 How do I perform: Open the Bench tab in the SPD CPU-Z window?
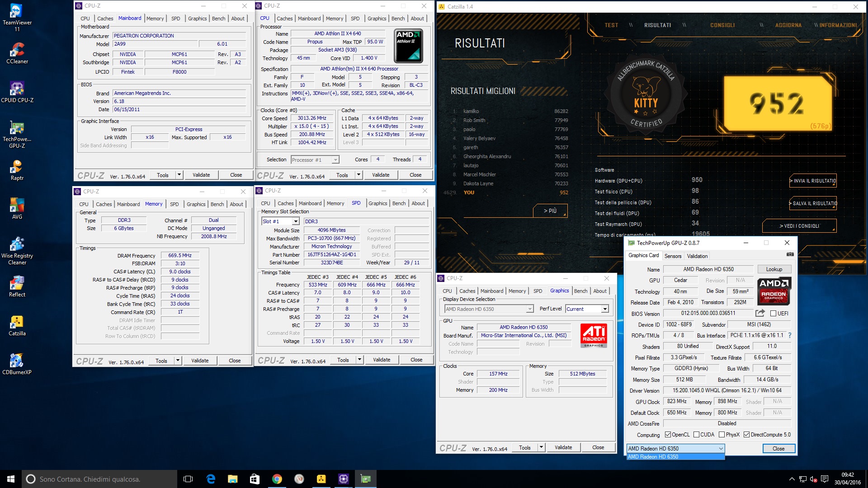click(399, 203)
